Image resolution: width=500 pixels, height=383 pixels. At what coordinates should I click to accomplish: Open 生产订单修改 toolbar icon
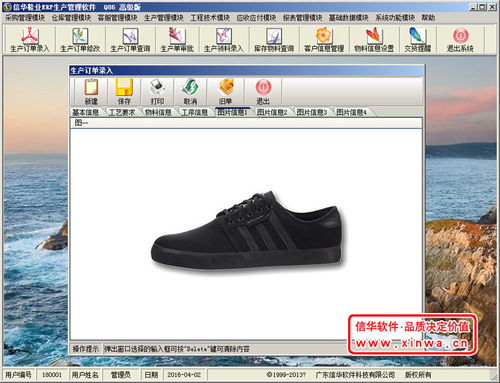click(80, 39)
